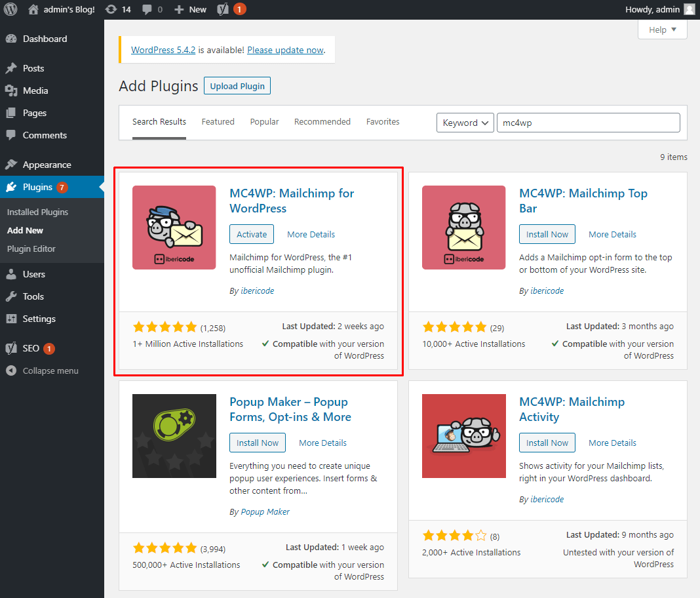
Task: Click the Popup Maker author link
Action: tap(265, 512)
